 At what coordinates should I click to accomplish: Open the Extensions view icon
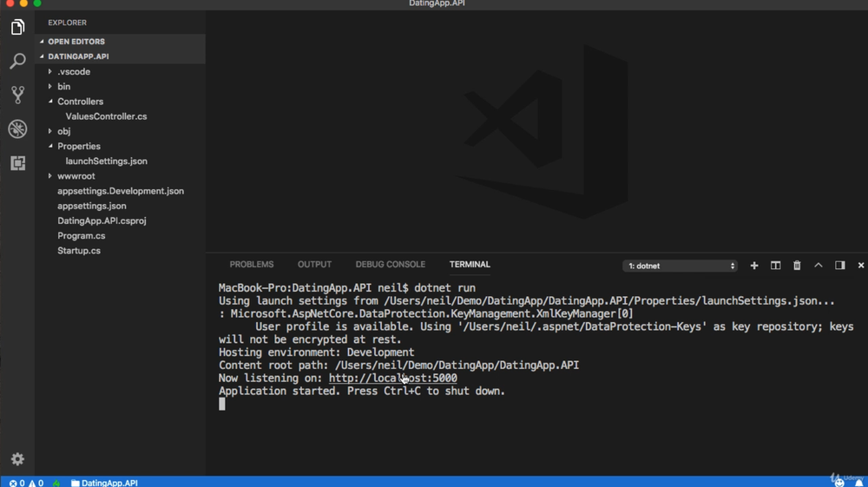[x=17, y=163]
